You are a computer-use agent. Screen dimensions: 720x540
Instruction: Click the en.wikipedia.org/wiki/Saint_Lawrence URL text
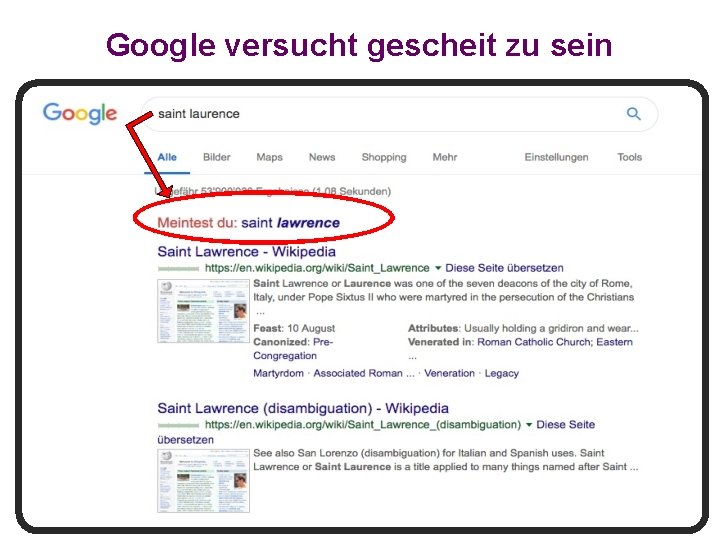(317, 268)
